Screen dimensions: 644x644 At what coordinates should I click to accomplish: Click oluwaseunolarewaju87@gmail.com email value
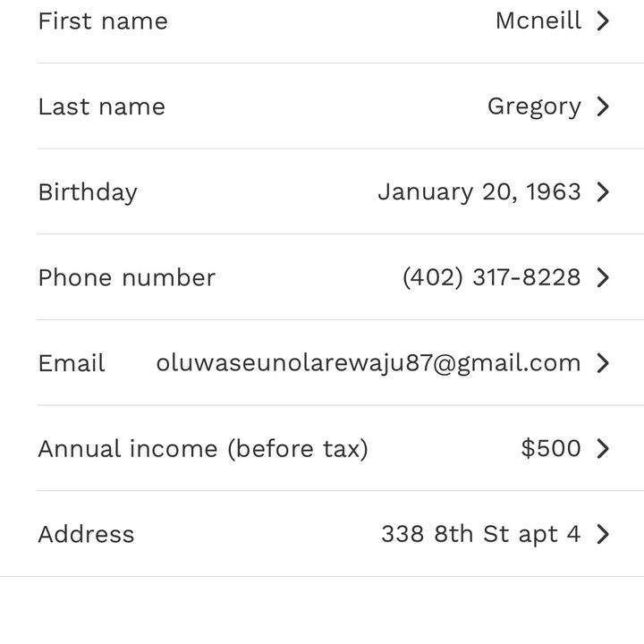(368, 363)
